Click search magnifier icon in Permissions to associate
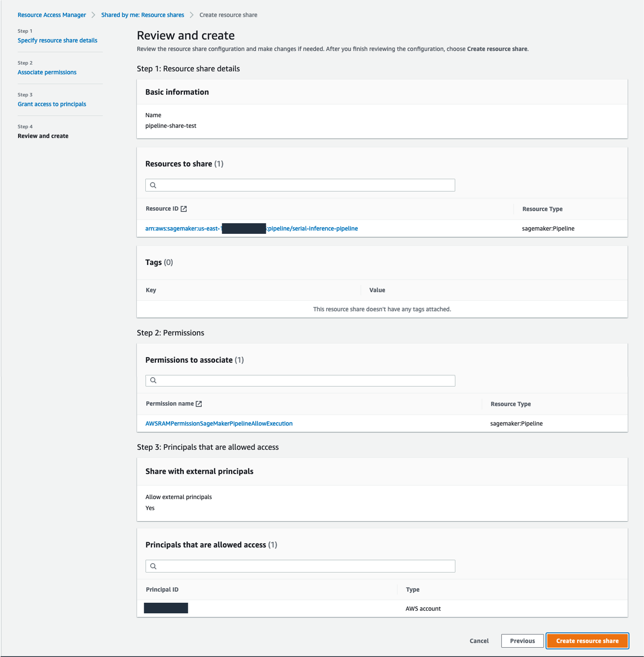The width and height of the screenshot is (644, 657). tap(153, 380)
